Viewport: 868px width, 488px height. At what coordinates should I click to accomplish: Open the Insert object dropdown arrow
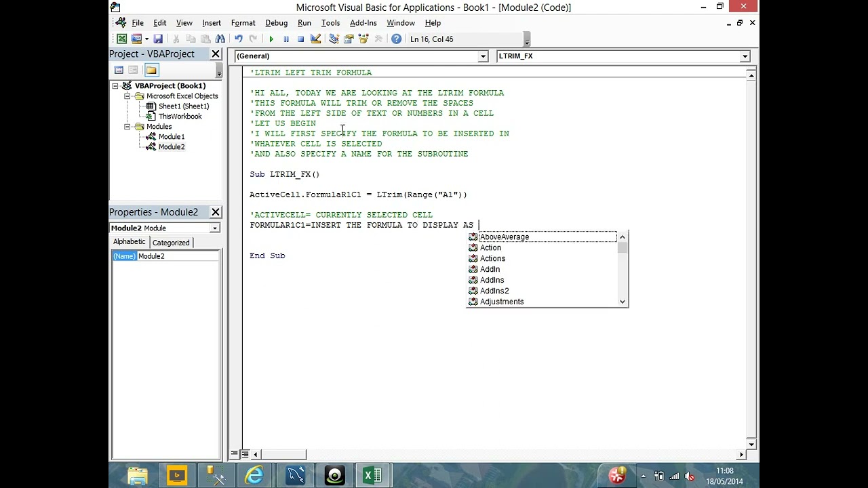click(x=146, y=39)
